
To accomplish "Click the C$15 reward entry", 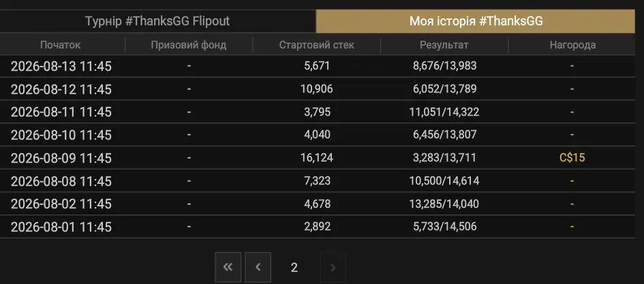I will pos(572,158).
